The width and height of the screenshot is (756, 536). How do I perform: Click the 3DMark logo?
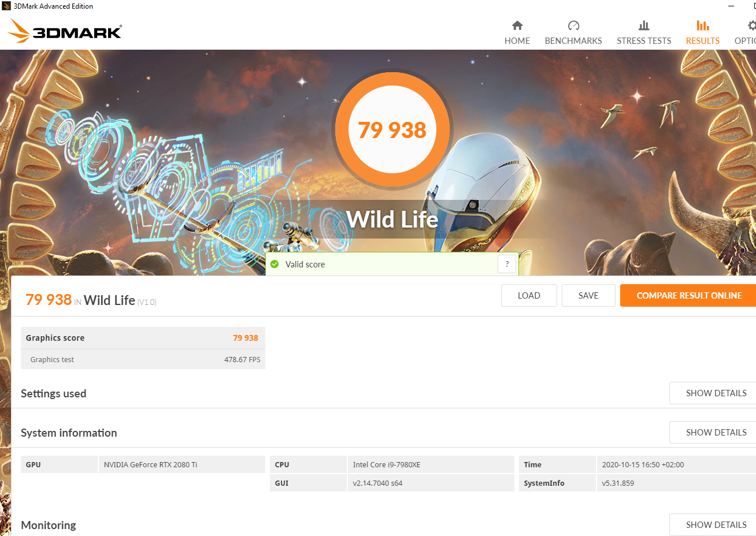pyautogui.click(x=65, y=31)
